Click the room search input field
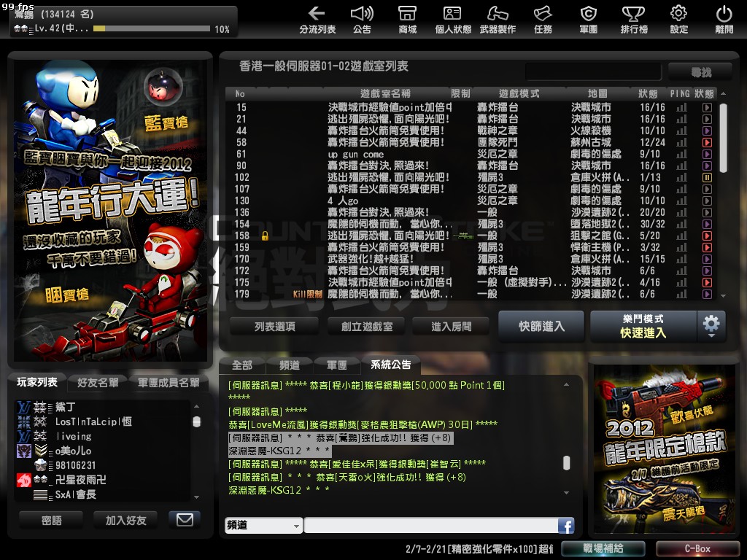The height and width of the screenshot is (560, 747). (593, 71)
